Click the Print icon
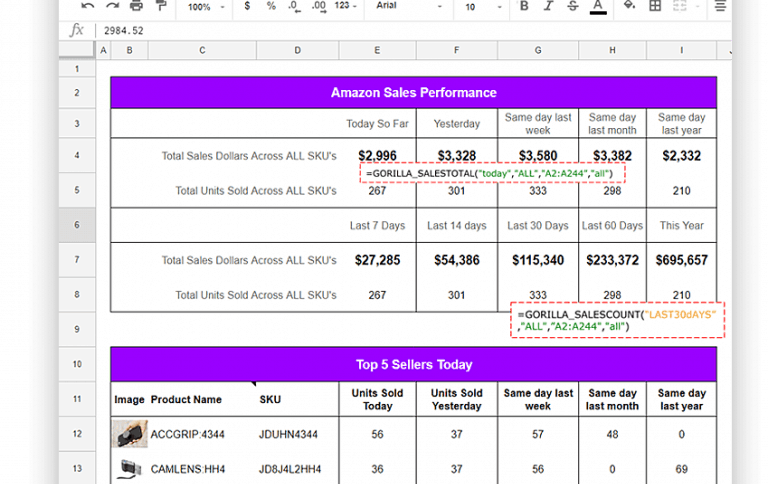 134,6
